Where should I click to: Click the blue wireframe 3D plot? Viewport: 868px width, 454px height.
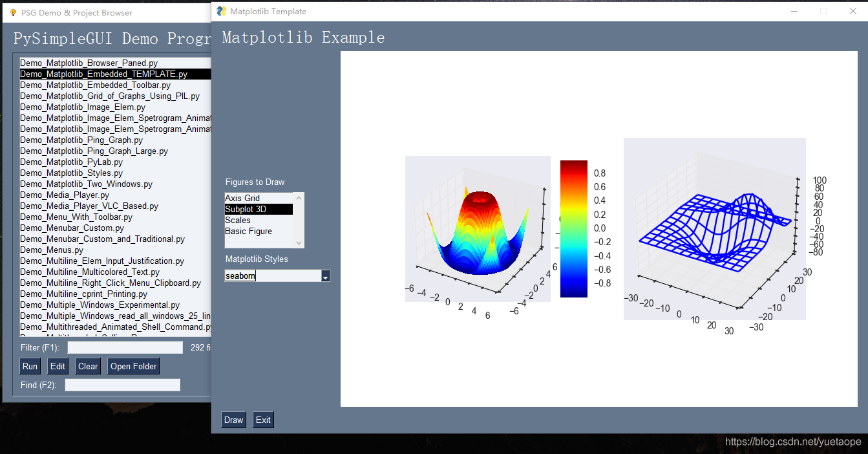714,229
